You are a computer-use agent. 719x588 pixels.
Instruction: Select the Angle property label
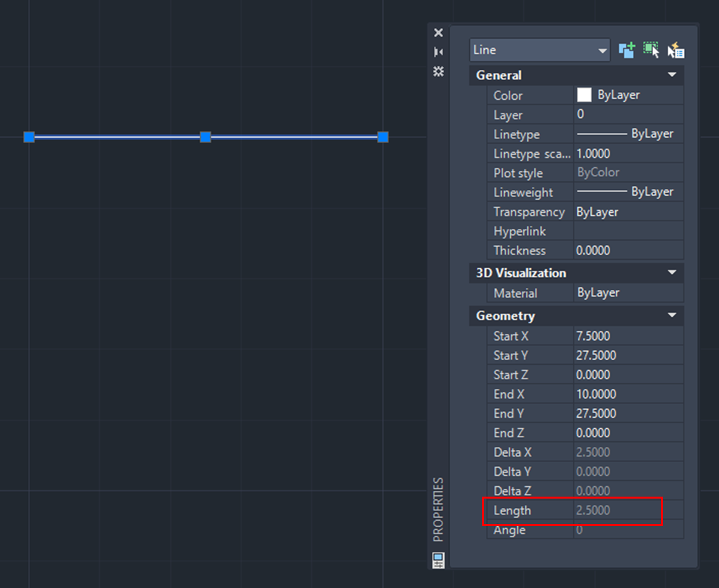pos(510,530)
